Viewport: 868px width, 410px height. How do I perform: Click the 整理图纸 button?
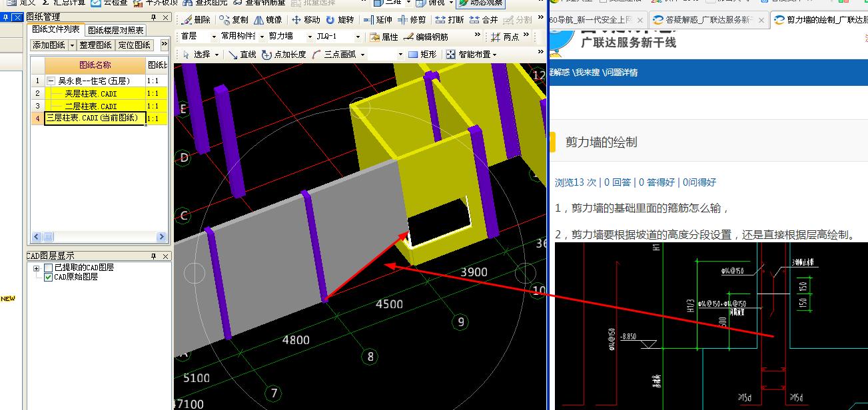(x=95, y=45)
